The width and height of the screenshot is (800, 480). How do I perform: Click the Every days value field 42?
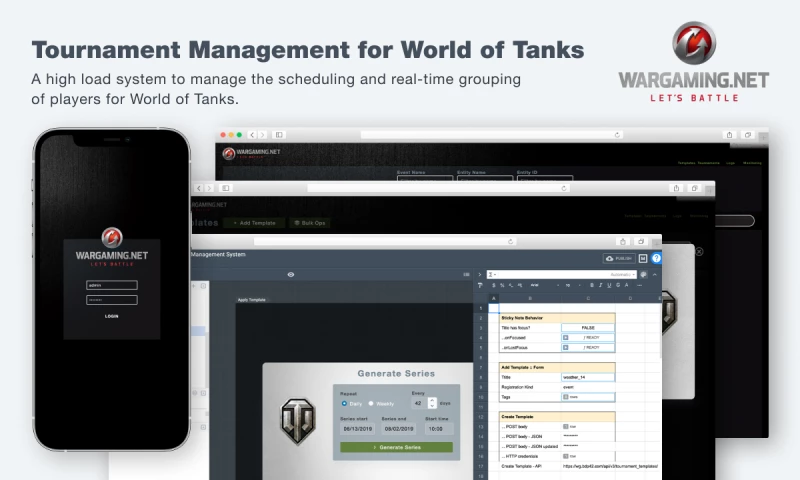click(x=419, y=403)
